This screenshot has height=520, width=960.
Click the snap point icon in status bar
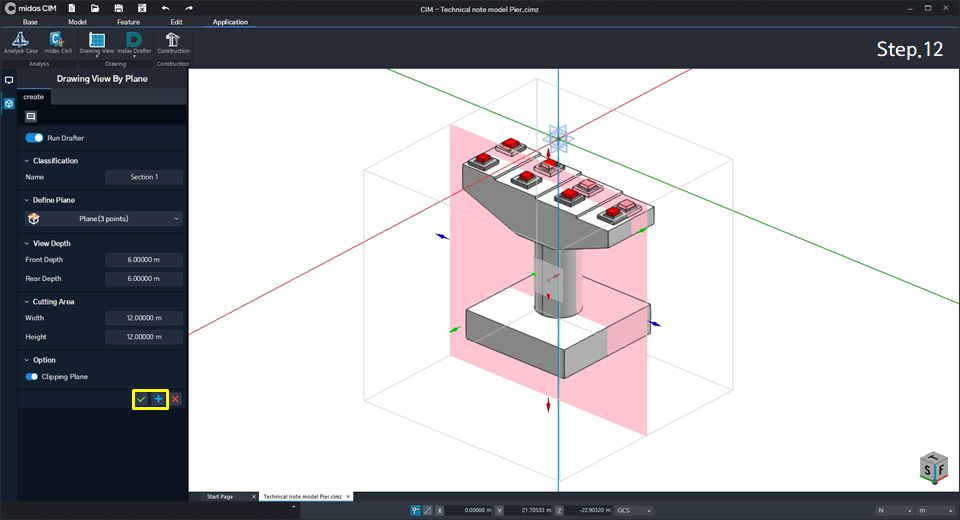coord(416,510)
